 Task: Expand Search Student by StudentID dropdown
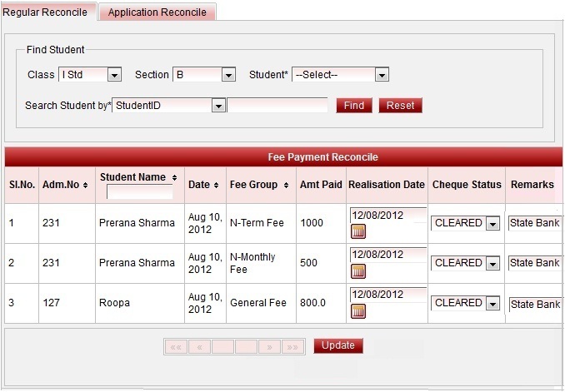click(217, 106)
